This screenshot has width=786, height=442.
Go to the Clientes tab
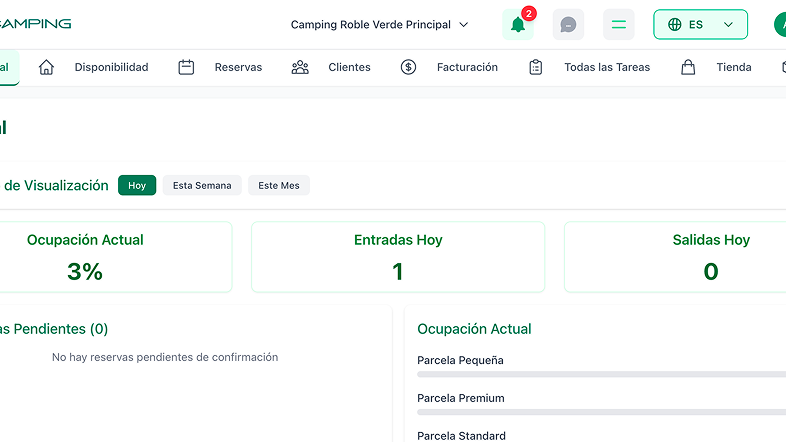pyautogui.click(x=349, y=67)
